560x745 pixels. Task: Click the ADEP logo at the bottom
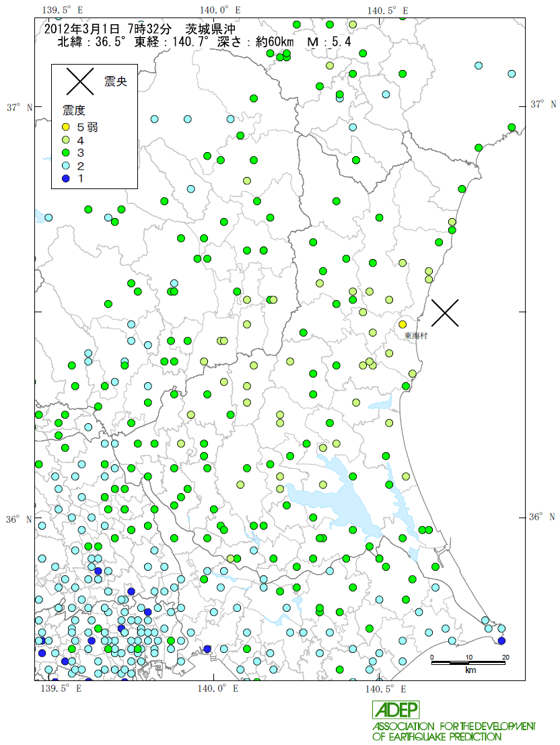396,709
